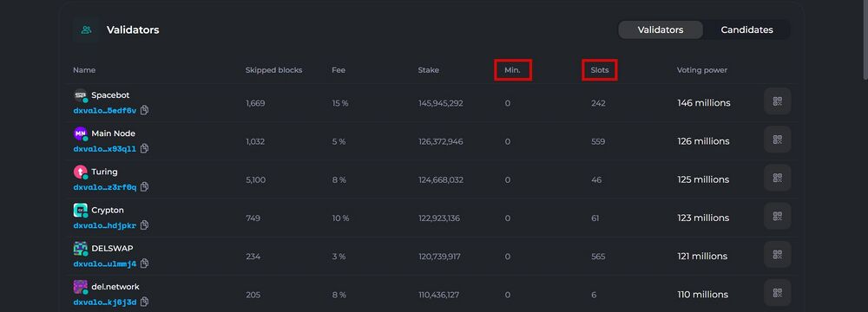The width and height of the screenshot is (868, 312).
Task: Copy Spacebot address dxvalo_5edf6v
Action: 144,110
